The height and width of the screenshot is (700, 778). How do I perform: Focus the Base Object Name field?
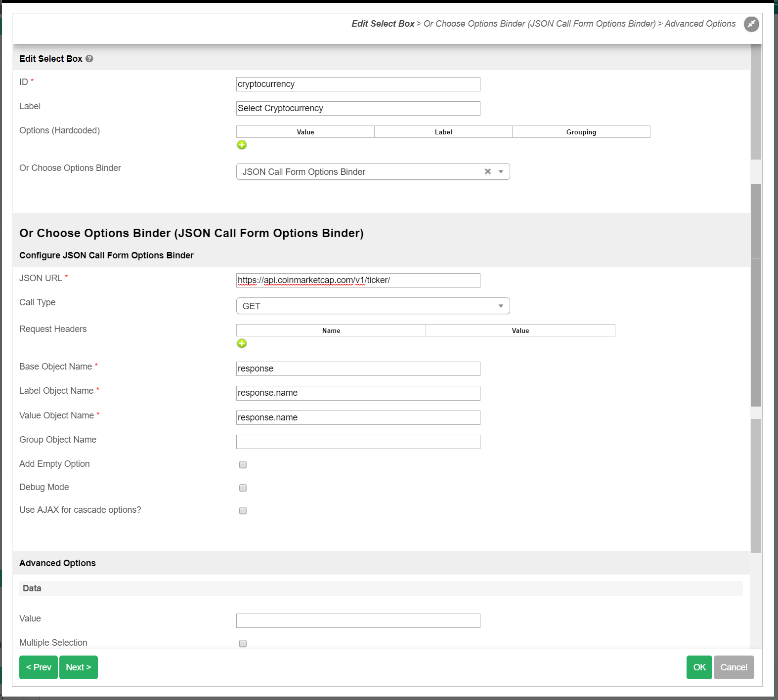pyautogui.click(x=358, y=369)
